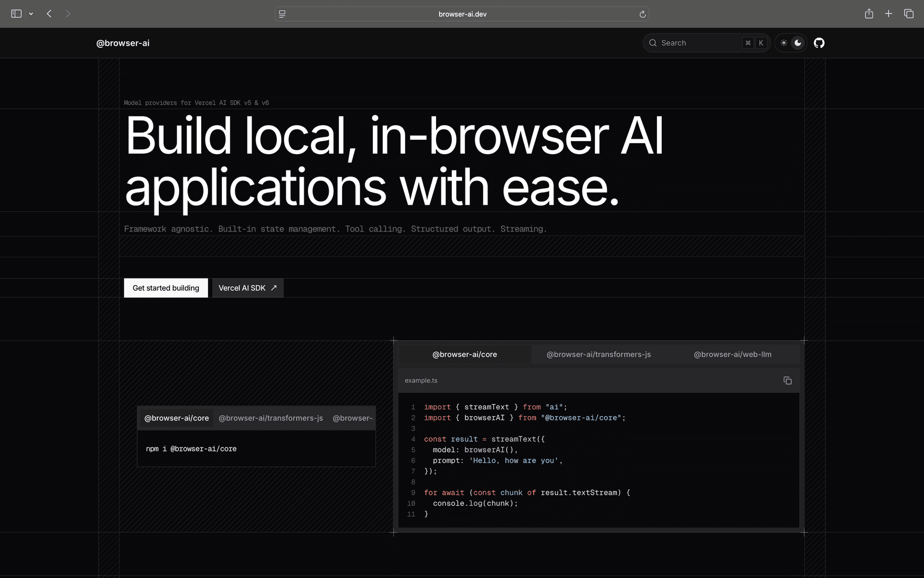
Task: Select @browser-ai/transformers-js install command tab
Action: pyautogui.click(x=270, y=418)
